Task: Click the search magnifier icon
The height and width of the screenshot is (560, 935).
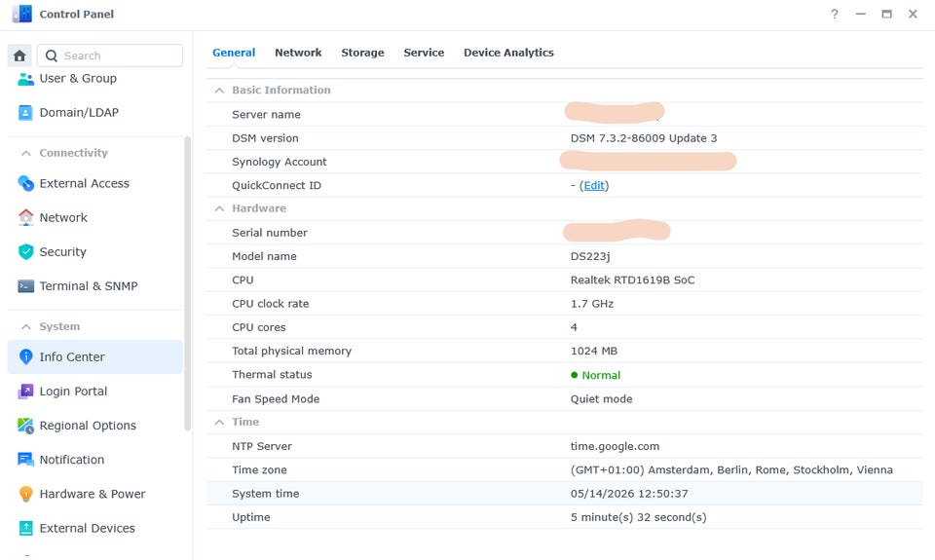Action: (x=52, y=56)
